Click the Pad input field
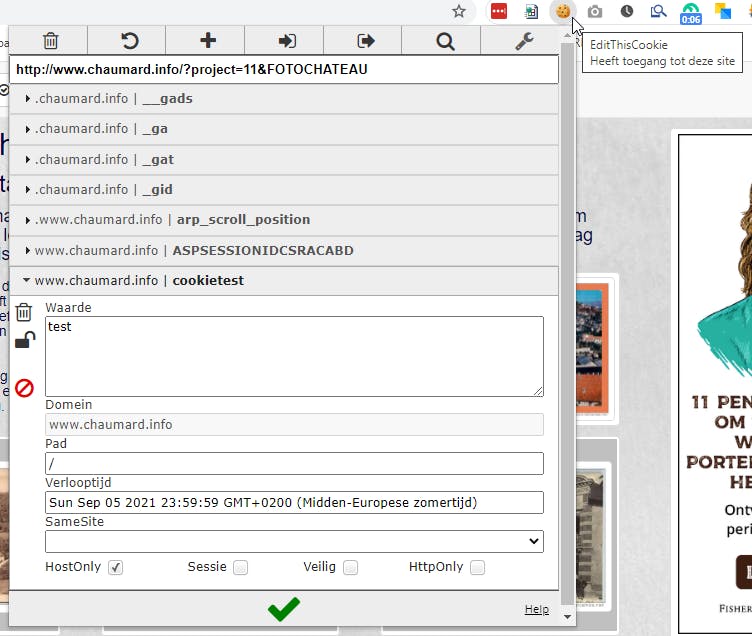 coord(294,463)
